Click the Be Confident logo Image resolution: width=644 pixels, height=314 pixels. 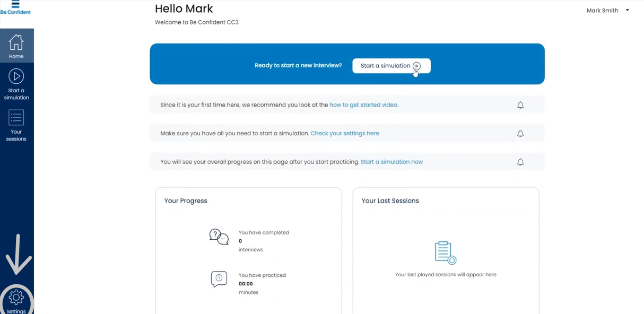click(15, 12)
